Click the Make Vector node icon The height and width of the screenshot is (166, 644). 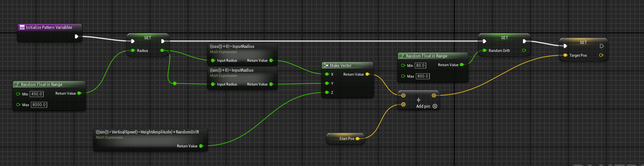tap(326, 65)
